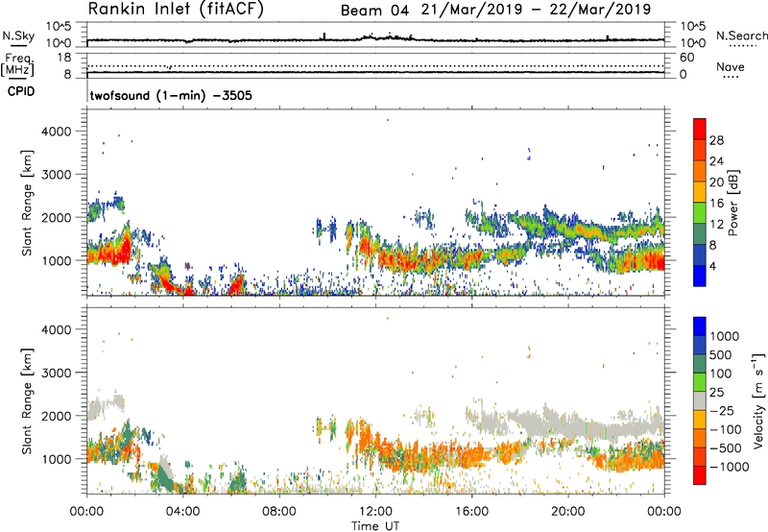Click the "Time UT" axis title
This screenshot has width=768, height=532.
375,526
